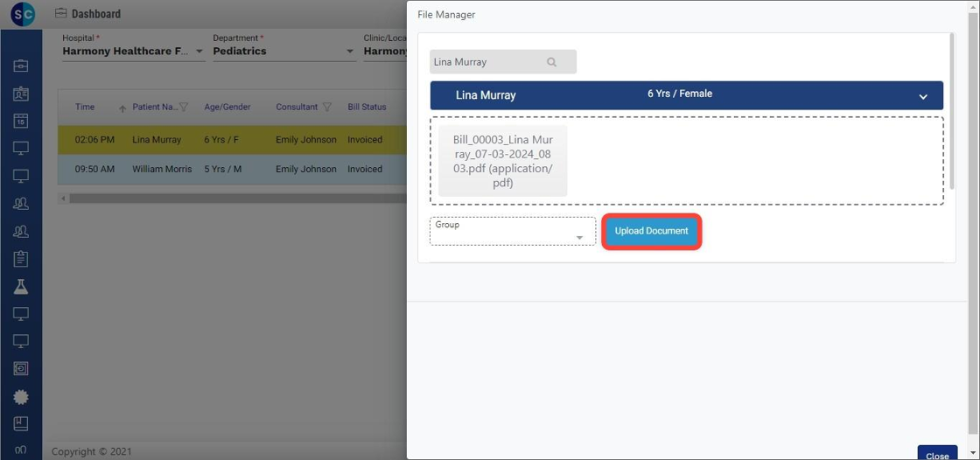Click the safe/vault icon in the sidebar
Viewport: 980px width, 460px height.
(x=21, y=368)
